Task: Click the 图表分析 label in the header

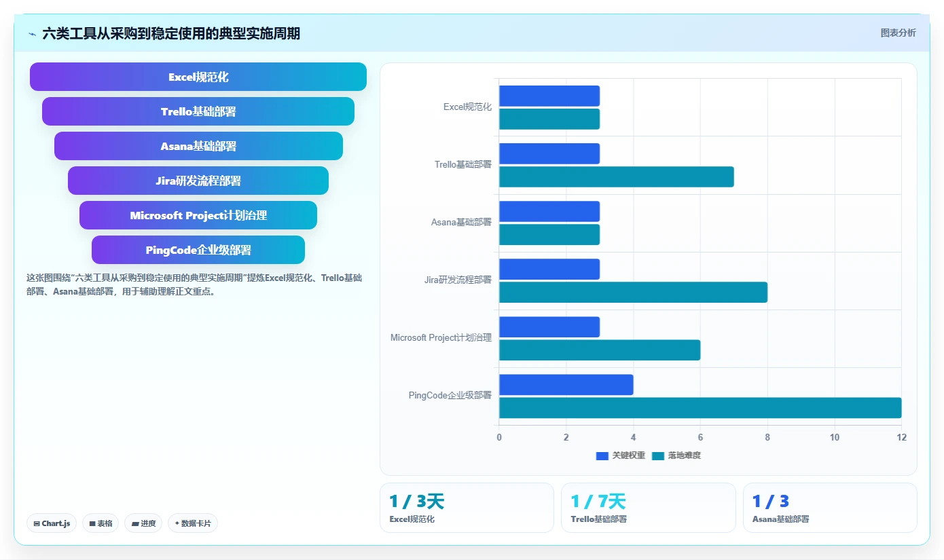Action: [898, 33]
